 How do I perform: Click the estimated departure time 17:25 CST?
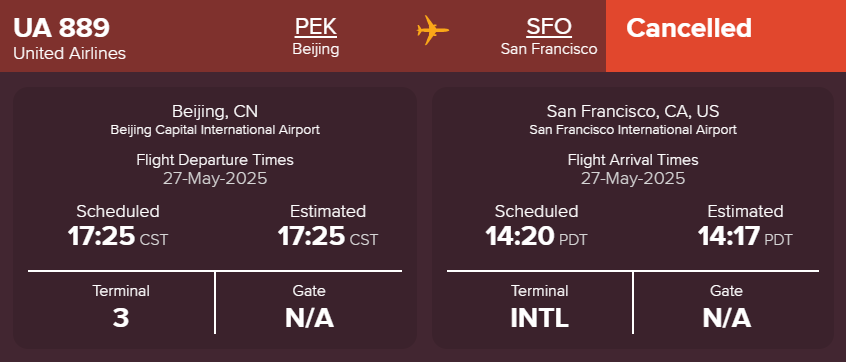click(328, 236)
